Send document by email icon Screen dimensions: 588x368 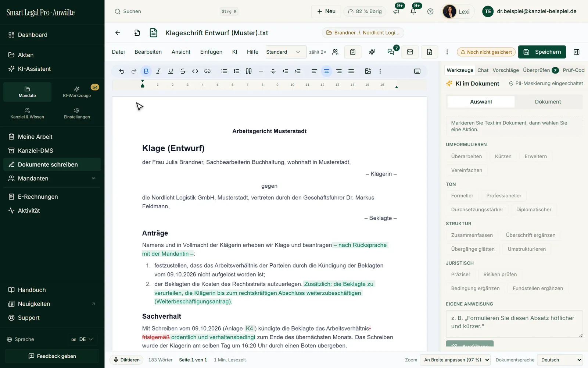pyautogui.click(x=410, y=52)
